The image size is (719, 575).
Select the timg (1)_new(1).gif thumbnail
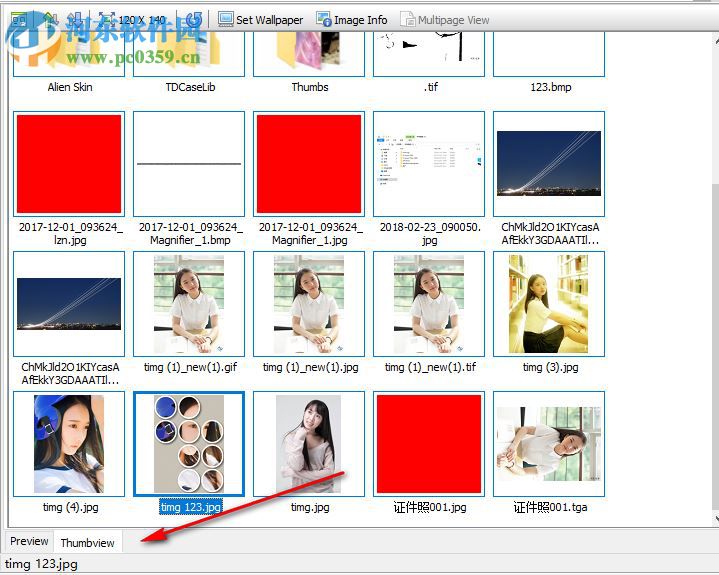[x=189, y=304]
